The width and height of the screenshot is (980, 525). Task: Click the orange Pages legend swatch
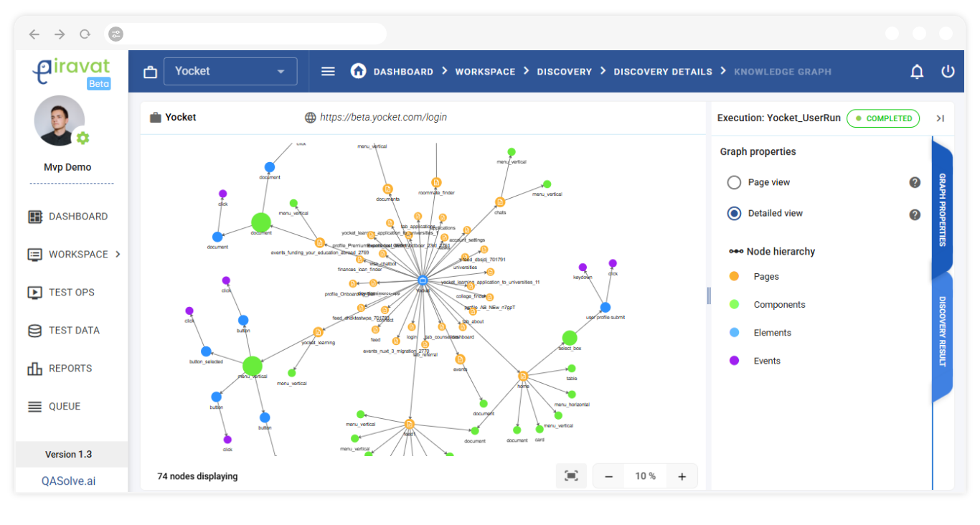(x=734, y=276)
